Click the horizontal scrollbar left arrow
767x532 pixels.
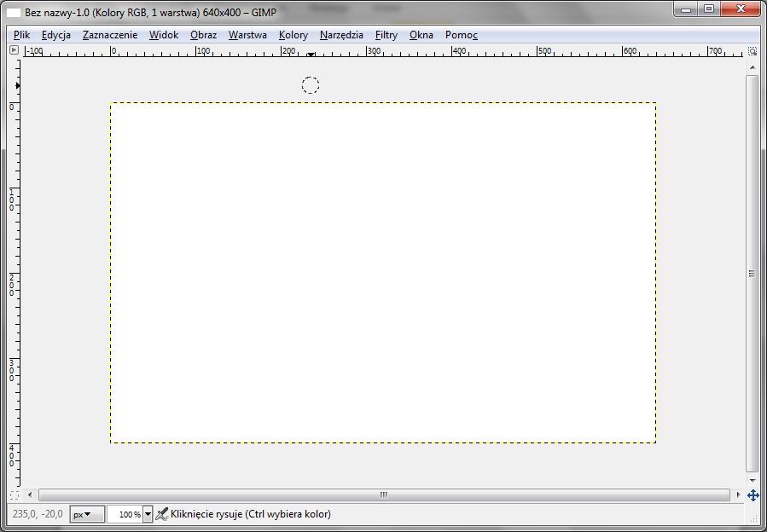click(30, 494)
